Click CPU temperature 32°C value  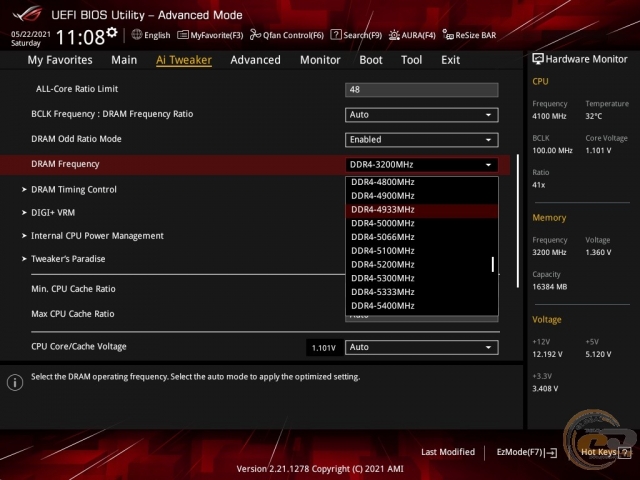coord(593,116)
